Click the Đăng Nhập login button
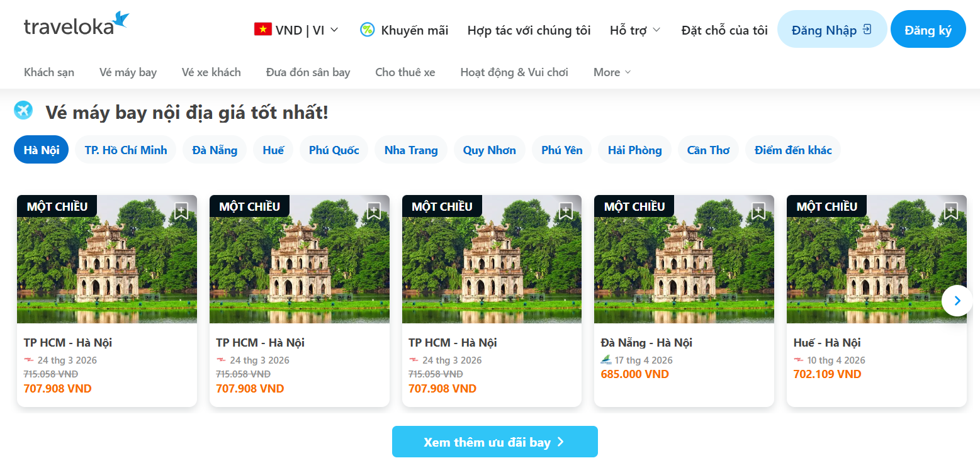The width and height of the screenshot is (980, 463). point(831,30)
